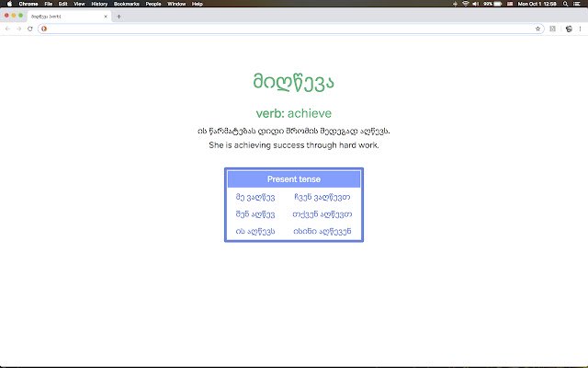The width and height of the screenshot is (588, 368).
Task: Open the Window menu
Action: [176, 4]
